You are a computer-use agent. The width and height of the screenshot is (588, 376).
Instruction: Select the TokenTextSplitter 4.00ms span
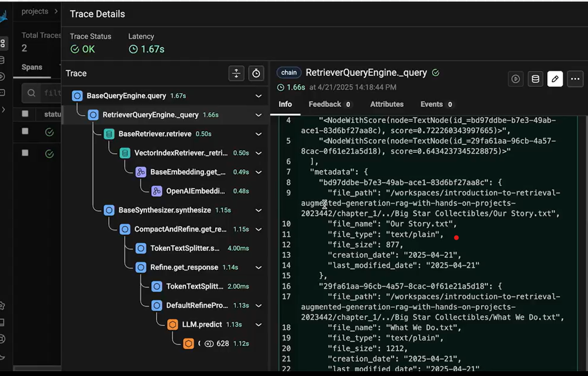tap(192, 248)
